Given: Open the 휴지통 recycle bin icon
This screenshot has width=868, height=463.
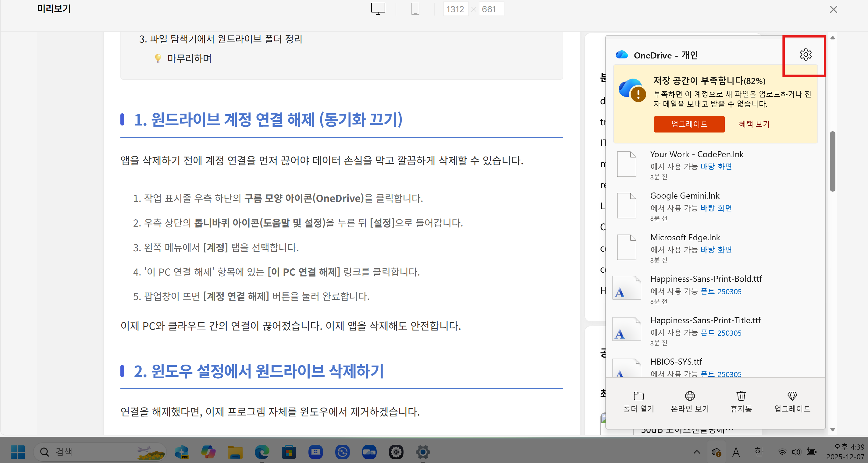Looking at the screenshot, I should (741, 396).
